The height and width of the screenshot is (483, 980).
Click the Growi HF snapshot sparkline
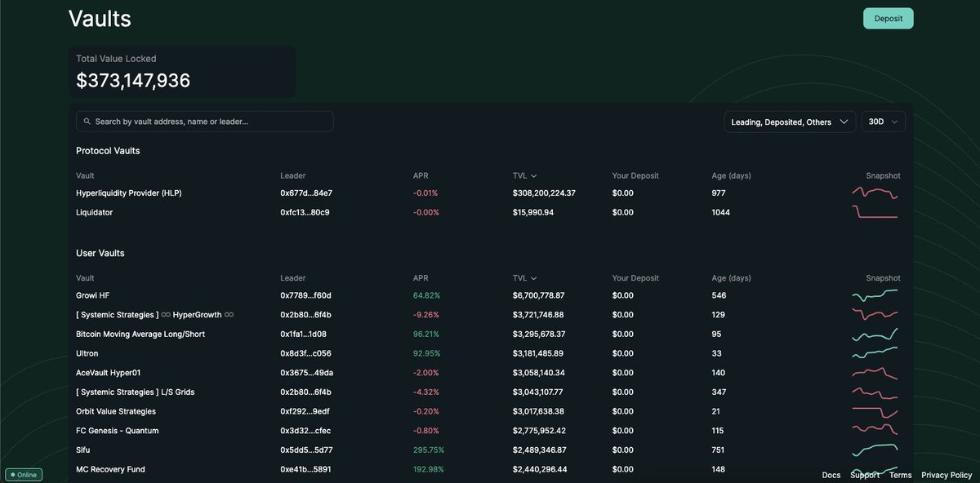coord(874,295)
